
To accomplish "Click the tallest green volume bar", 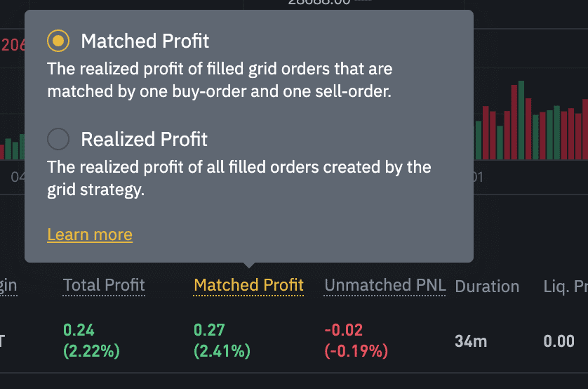I will [521, 120].
